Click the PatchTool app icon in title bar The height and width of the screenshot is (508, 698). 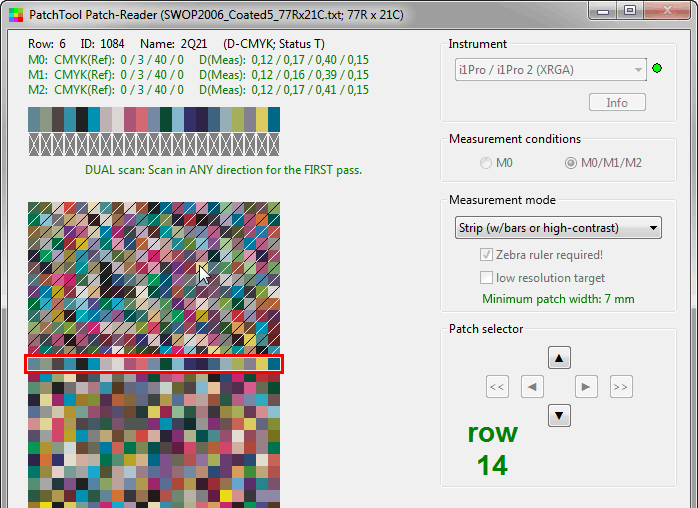coord(14,10)
